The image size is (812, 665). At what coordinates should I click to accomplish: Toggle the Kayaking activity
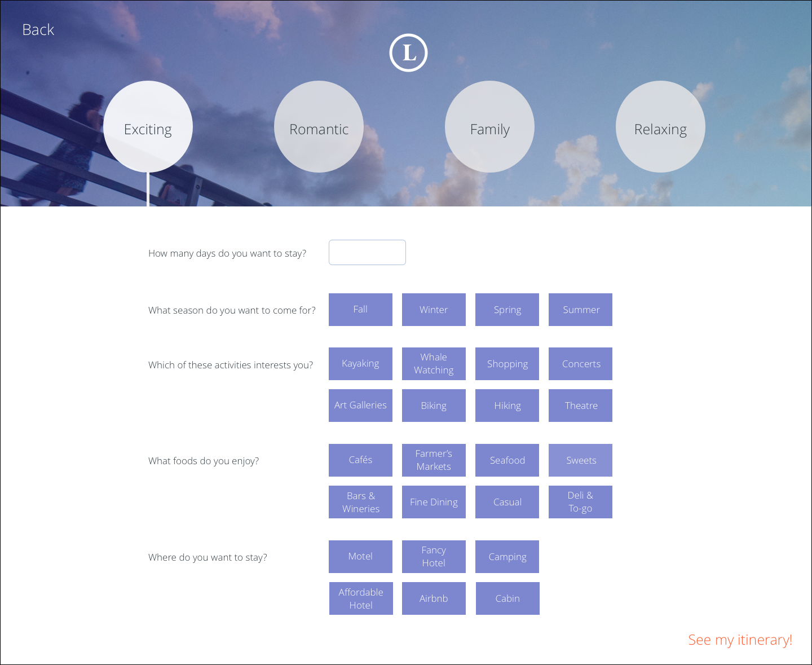(360, 364)
